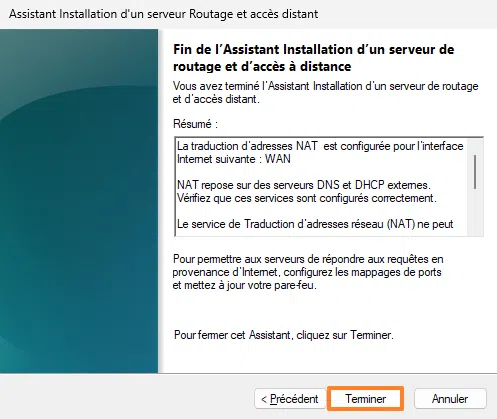Click the teal banner panel on the left
This screenshot has width=497, height=419.
79,201
